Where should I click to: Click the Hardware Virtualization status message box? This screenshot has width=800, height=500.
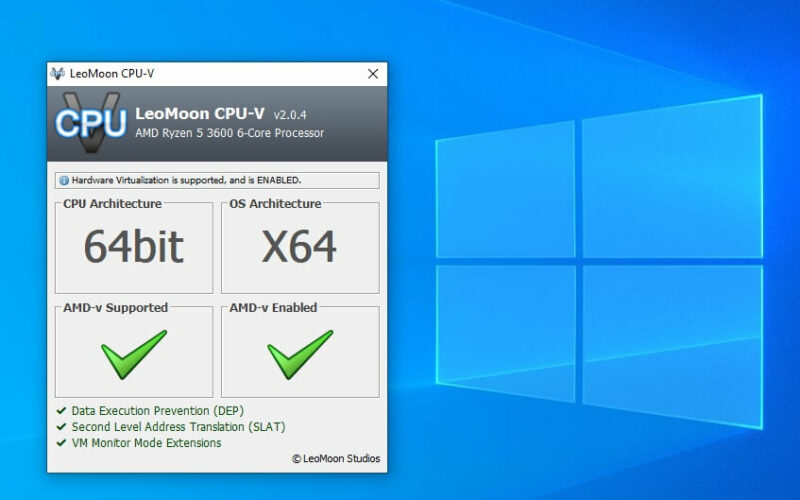pos(217,181)
